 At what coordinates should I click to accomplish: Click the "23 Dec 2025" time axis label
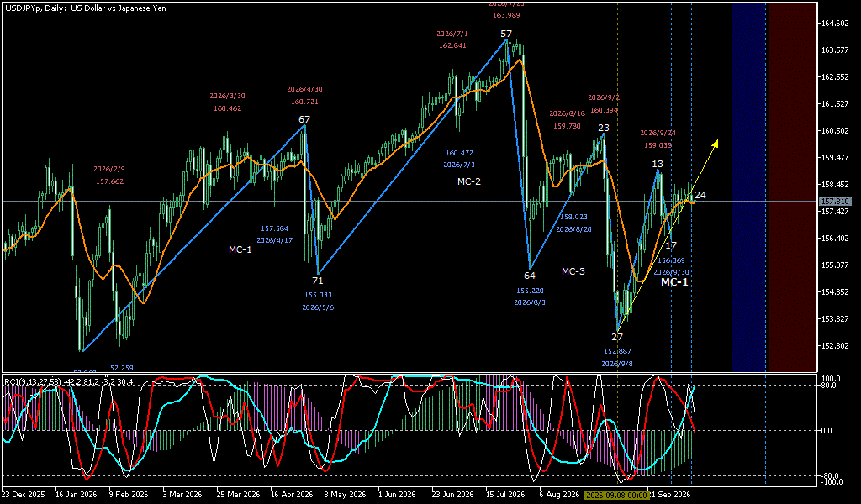(23, 494)
